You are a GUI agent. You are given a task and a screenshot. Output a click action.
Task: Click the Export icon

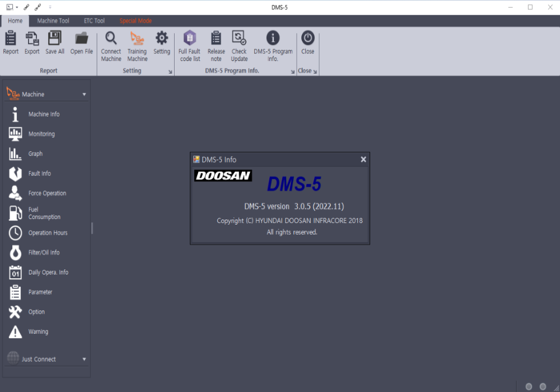[x=31, y=44]
